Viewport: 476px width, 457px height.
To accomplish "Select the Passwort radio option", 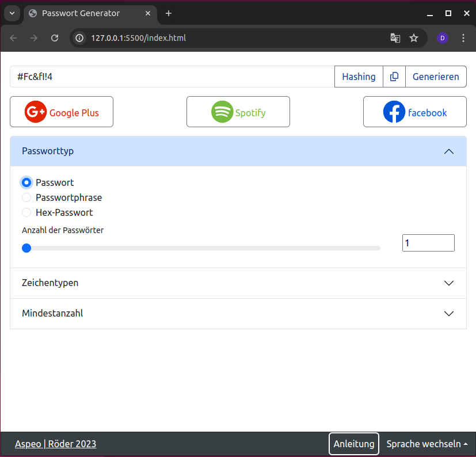I will pyautogui.click(x=26, y=182).
